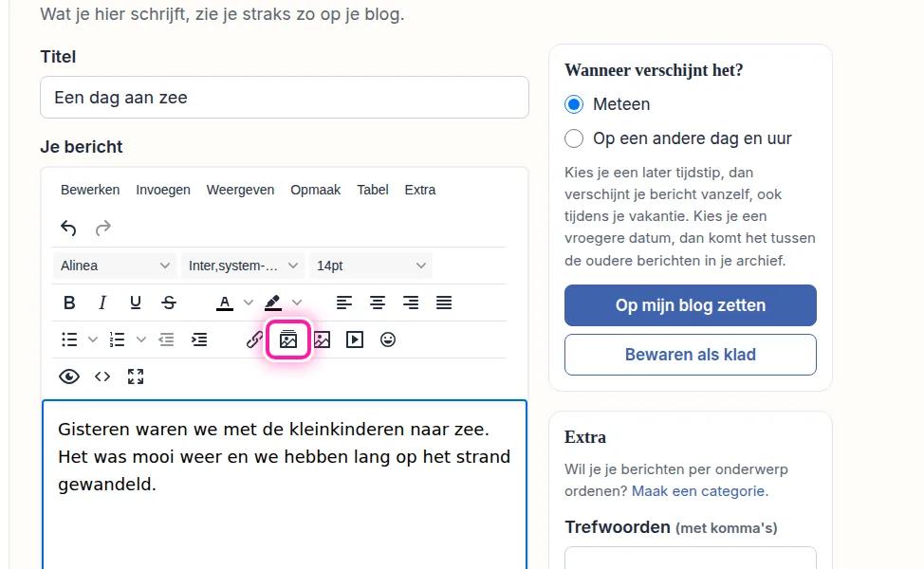The height and width of the screenshot is (569, 924).
Task: Preview the message with the eye icon
Action: pyautogui.click(x=69, y=377)
